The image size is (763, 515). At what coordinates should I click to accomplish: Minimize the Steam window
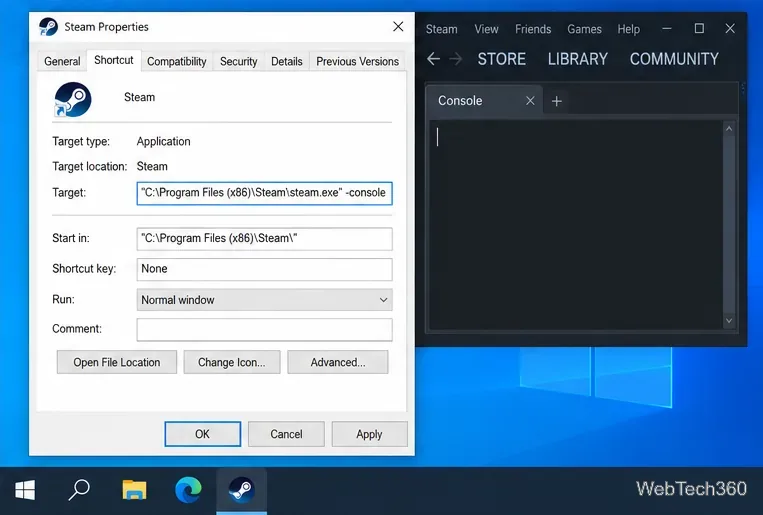[x=667, y=29]
